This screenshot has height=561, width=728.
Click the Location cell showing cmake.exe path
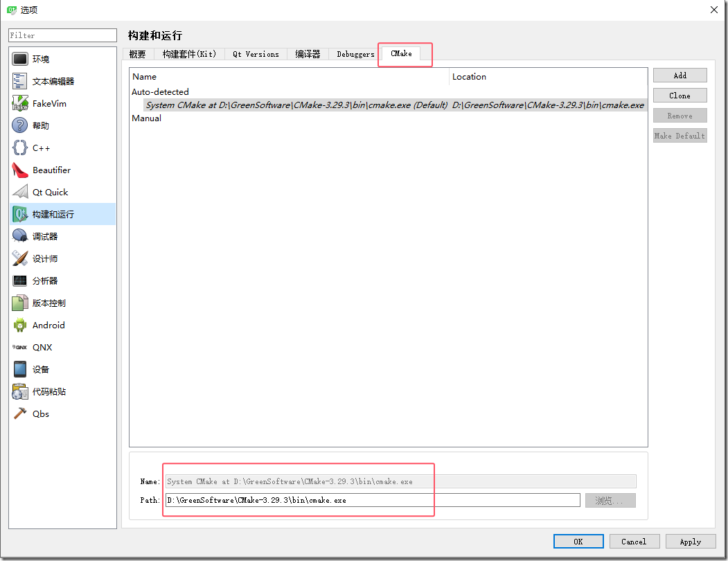point(549,105)
